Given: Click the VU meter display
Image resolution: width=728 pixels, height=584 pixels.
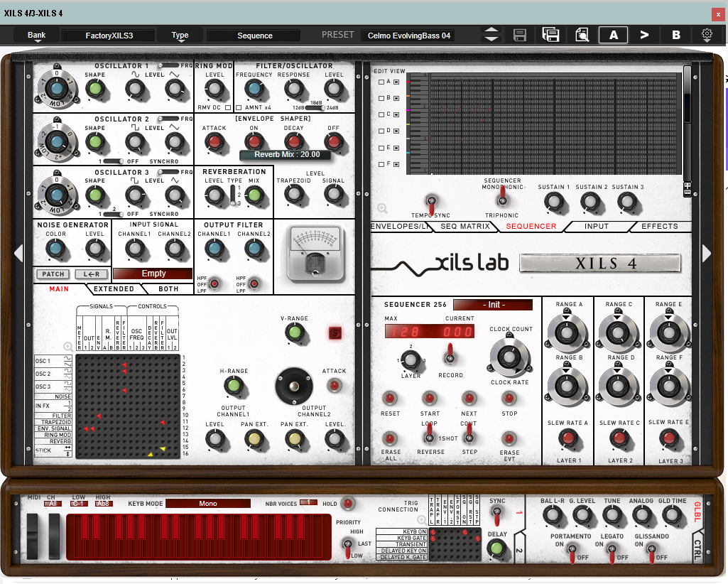Looking at the screenshot, I should click(x=316, y=254).
